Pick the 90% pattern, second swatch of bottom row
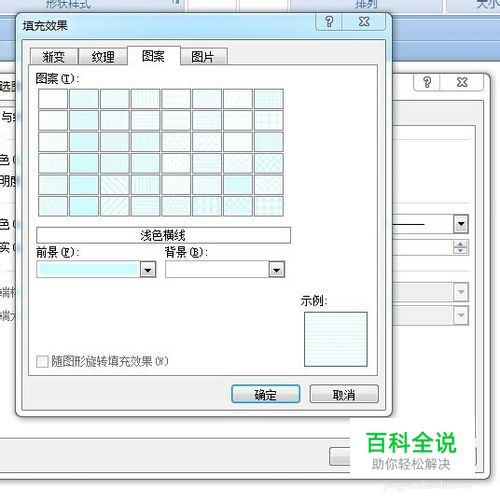 (x=84, y=206)
